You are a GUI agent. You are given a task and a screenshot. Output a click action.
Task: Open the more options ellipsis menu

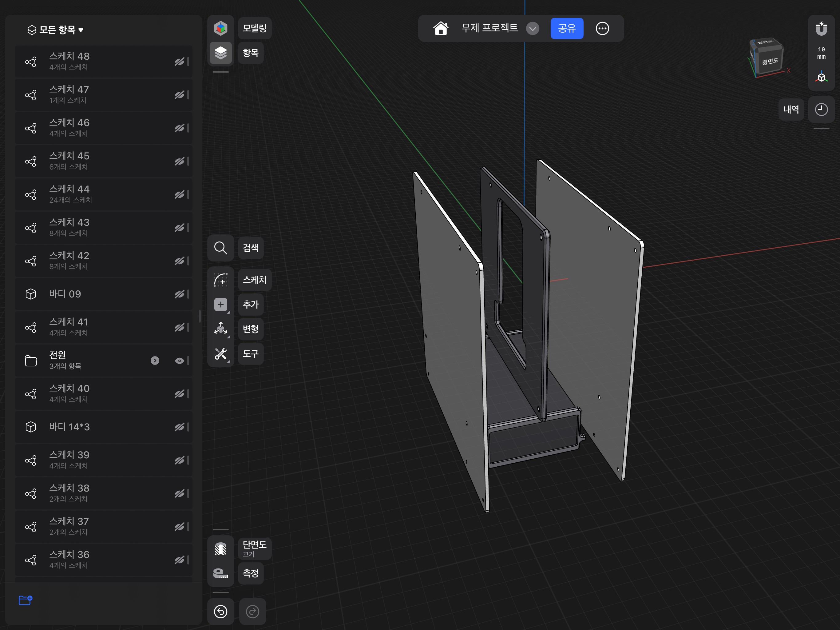point(602,28)
